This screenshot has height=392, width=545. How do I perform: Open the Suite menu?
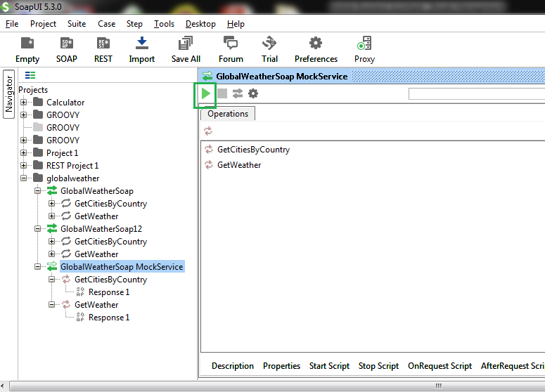coord(77,24)
